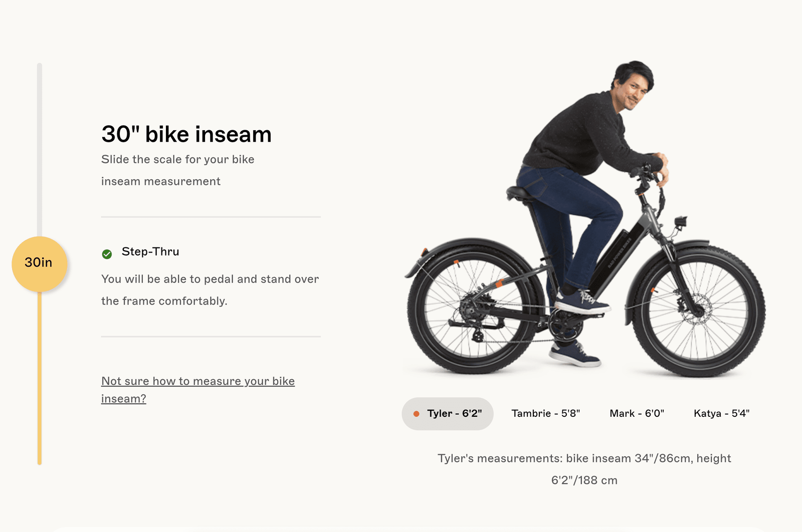Show the Katya - 5'4" rider
This screenshot has width=802, height=532.
(x=721, y=414)
